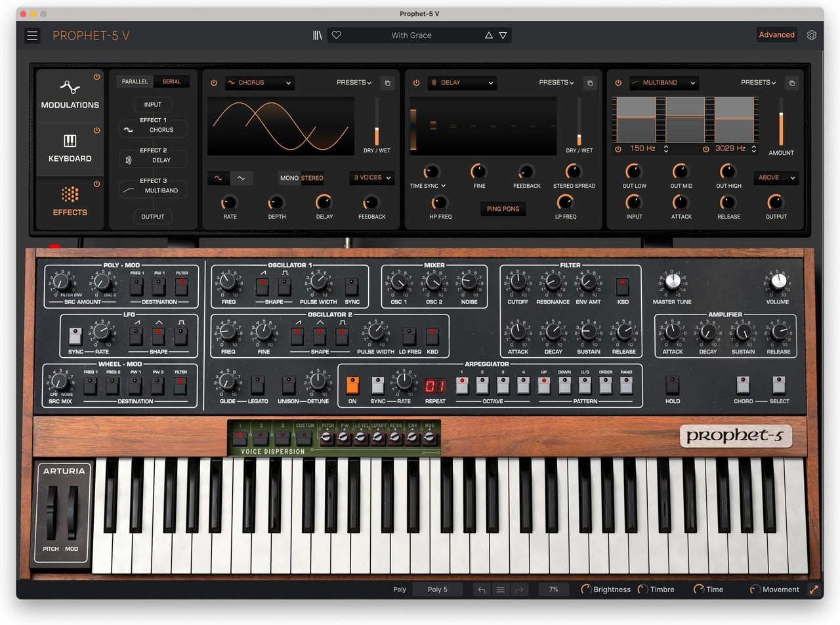Screen dimensions: 840x625
Task: Click the With Grace preset name
Action: click(411, 35)
